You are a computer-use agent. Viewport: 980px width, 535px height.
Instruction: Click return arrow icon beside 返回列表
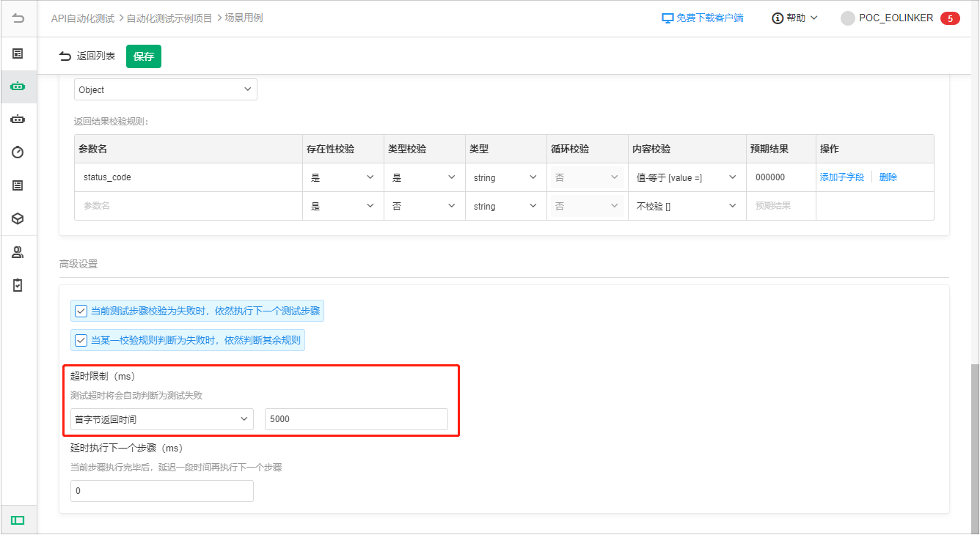pos(65,56)
